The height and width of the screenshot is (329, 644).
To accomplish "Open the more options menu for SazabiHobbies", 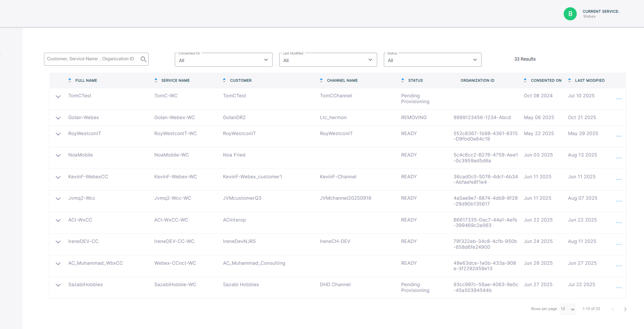I will point(619,288).
